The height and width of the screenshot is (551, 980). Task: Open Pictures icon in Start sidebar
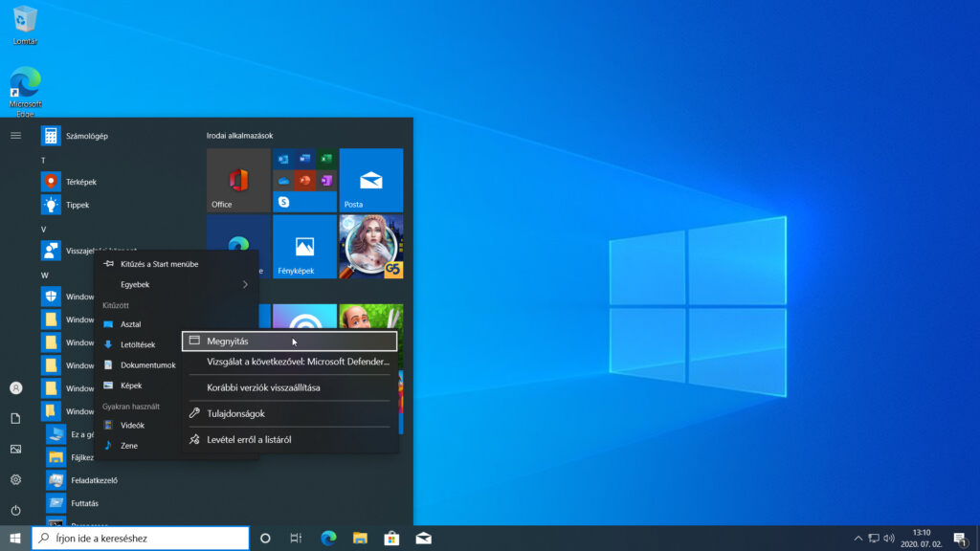tap(15, 450)
